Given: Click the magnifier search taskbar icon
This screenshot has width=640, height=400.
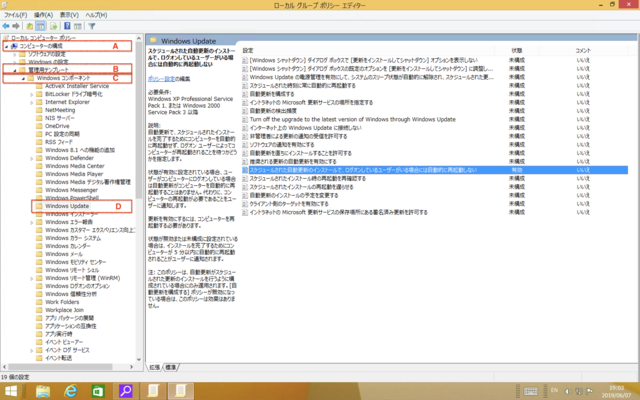Looking at the screenshot, I should (x=127, y=389).
